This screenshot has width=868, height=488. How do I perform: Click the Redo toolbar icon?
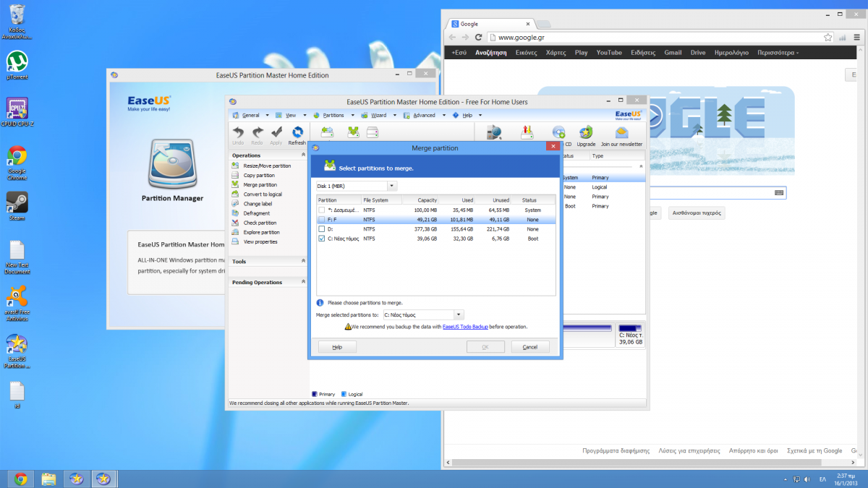point(257,132)
